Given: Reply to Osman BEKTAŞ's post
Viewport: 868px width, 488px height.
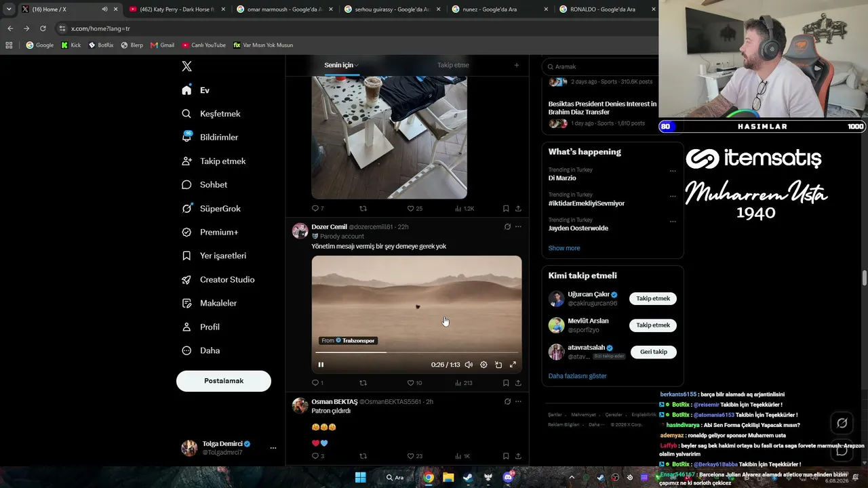Looking at the screenshot, I should tap(315, 456).
